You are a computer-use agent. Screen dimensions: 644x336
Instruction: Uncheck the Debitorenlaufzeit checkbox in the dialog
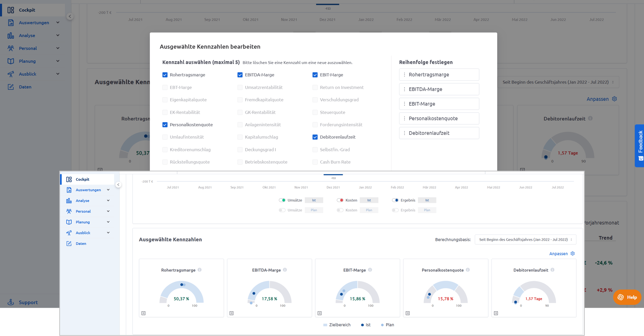pyautogui.click(x=315, y=137)
